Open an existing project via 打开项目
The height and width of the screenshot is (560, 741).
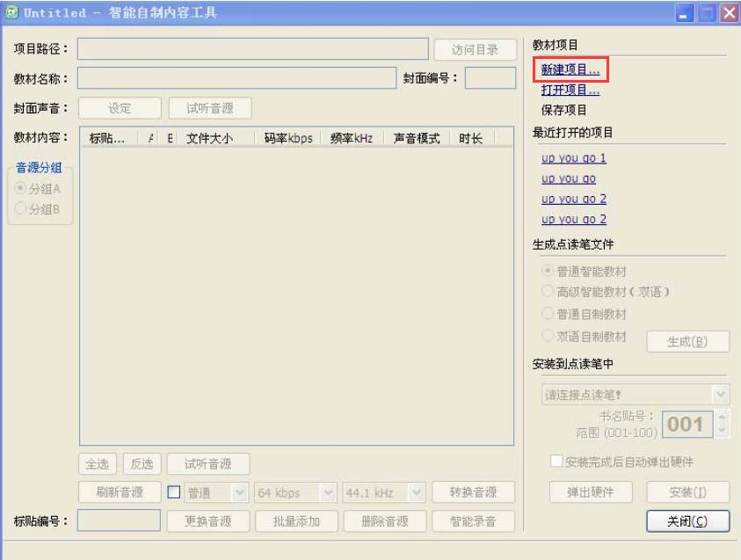(570, 90)
